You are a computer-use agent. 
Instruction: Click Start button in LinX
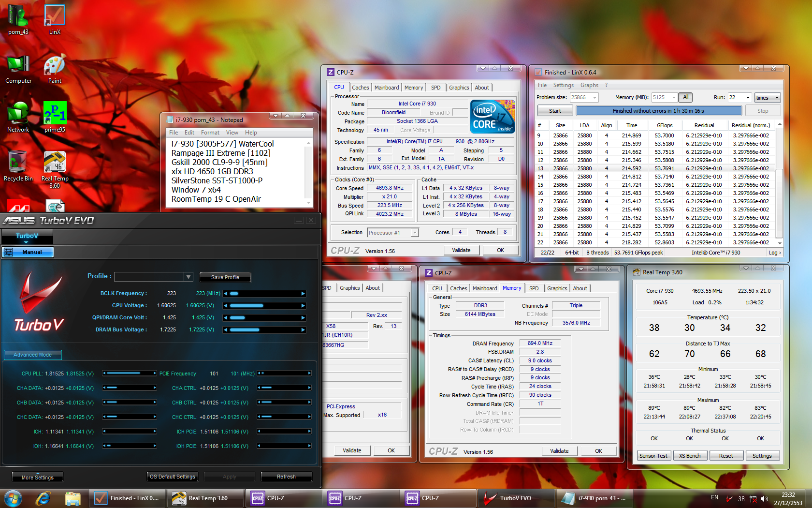(x=555, y=111)
